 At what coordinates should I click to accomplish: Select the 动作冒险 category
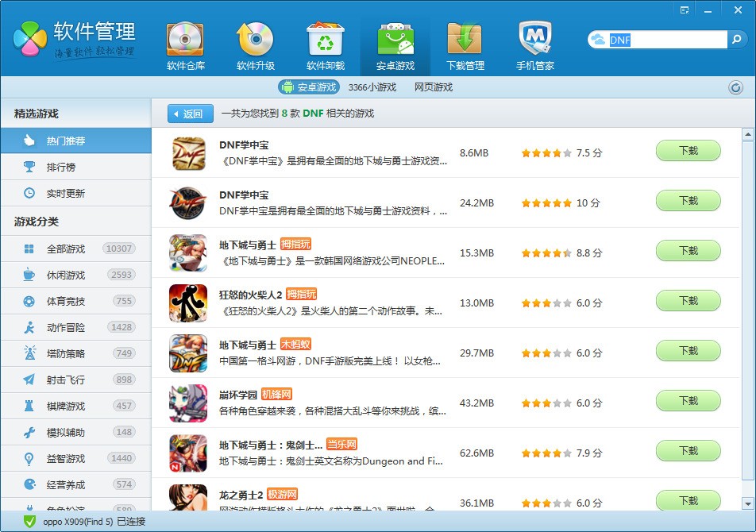point(76,328)
